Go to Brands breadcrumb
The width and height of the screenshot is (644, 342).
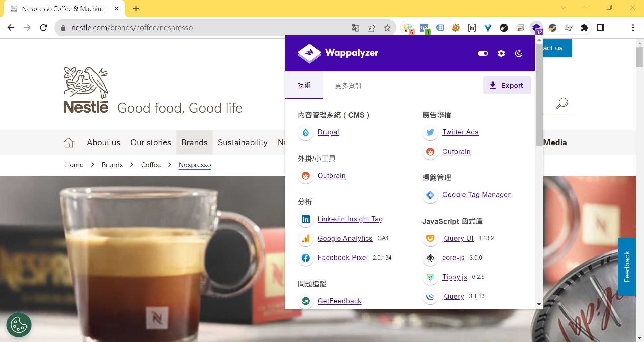[x=112, y=165]
